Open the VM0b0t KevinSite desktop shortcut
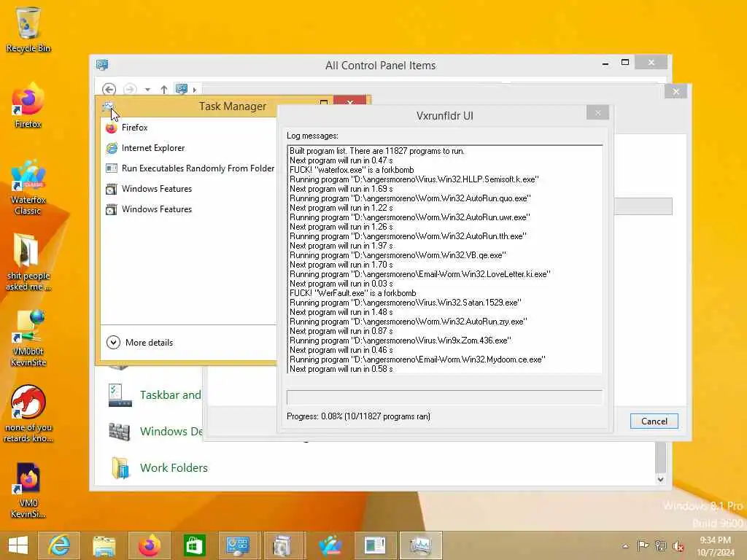 coord(28,338)
